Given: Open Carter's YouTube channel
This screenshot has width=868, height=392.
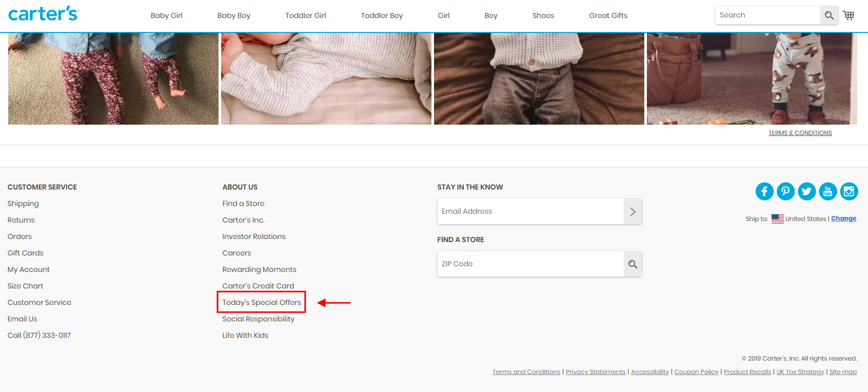Looking at the screenshot, I should [828, 192].
